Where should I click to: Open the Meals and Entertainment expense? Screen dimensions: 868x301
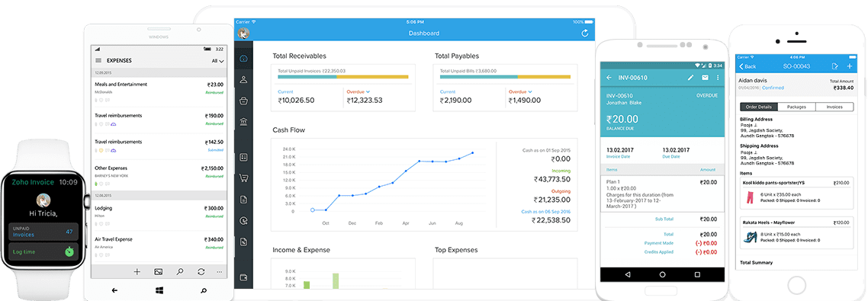click(159, 92)
